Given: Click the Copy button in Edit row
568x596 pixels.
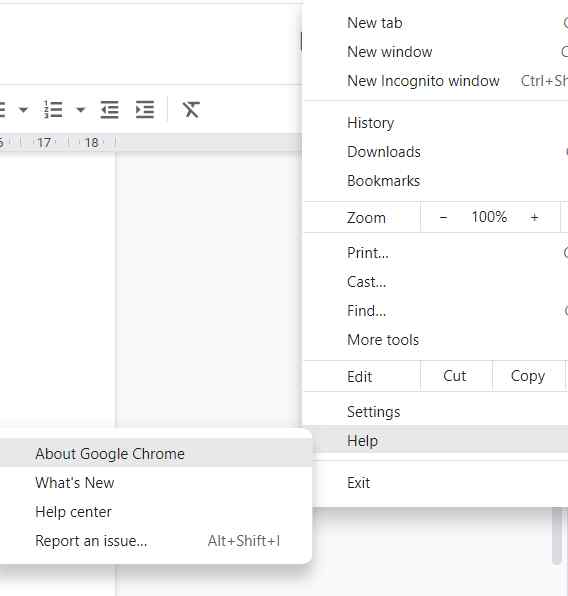Looking at the screenshot, I should coord(528,376).
